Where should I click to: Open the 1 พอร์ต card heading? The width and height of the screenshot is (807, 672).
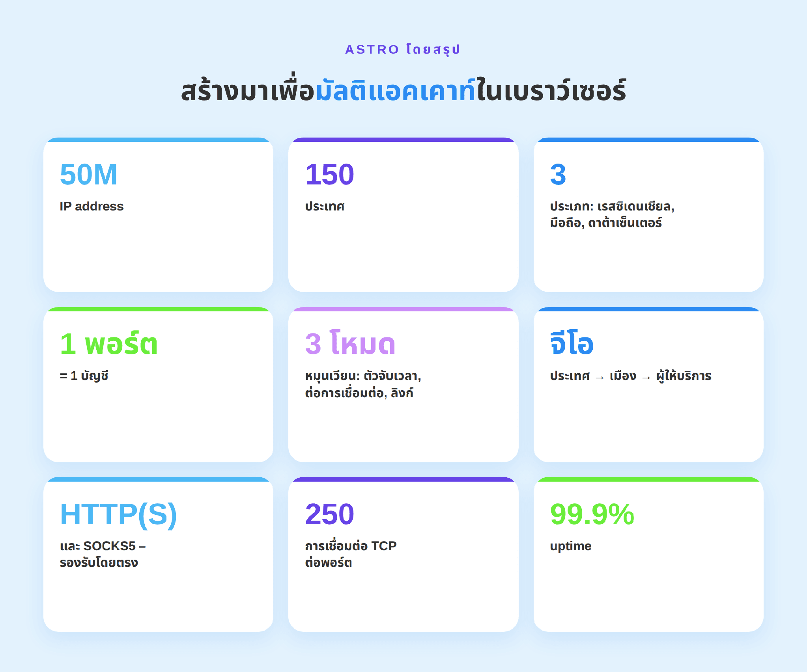[x=109, y=344]
